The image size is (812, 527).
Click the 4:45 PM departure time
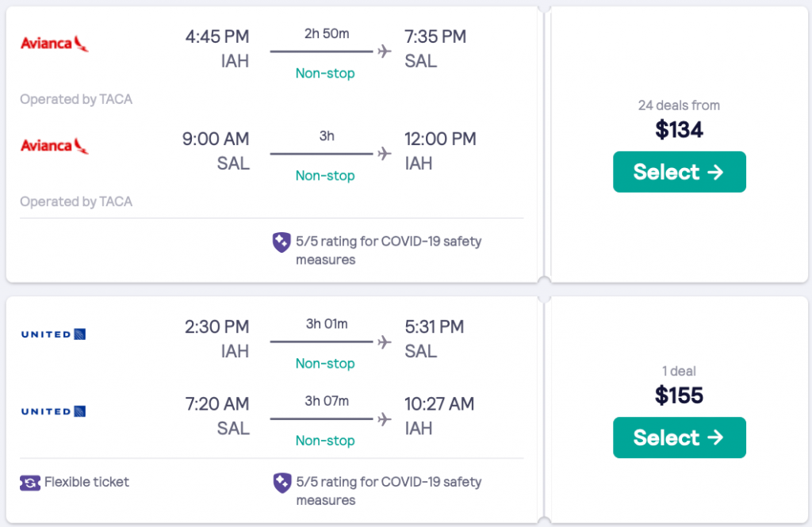pyautogui.click(x=216, y=36)
